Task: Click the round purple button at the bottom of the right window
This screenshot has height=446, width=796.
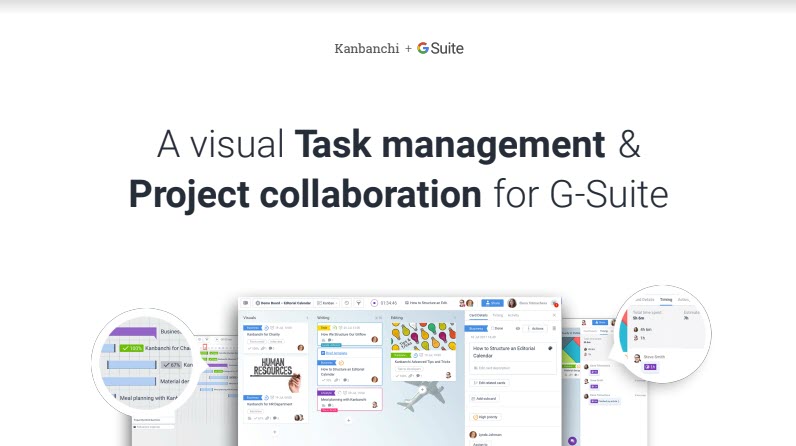Action: (x=572, y=441)
